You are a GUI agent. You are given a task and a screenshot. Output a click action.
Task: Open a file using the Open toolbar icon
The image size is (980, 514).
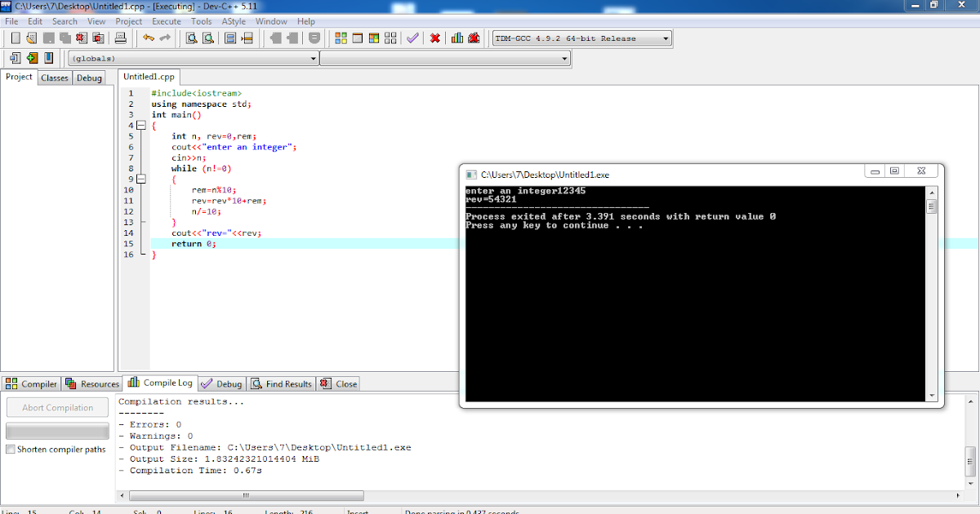pyautogui.click(x=31, y=38)
